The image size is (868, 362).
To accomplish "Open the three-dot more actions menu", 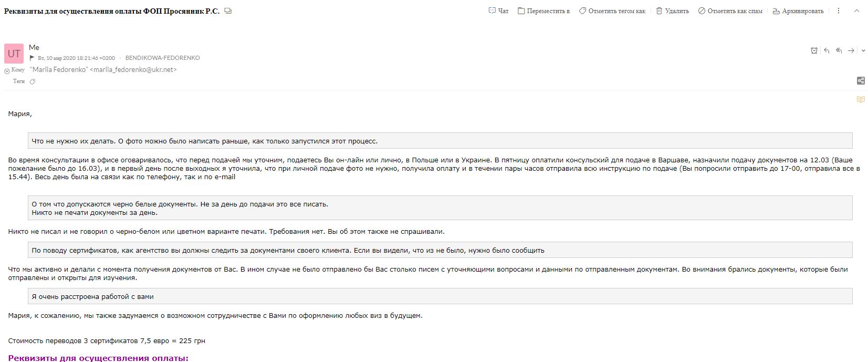I will (838, 11).
